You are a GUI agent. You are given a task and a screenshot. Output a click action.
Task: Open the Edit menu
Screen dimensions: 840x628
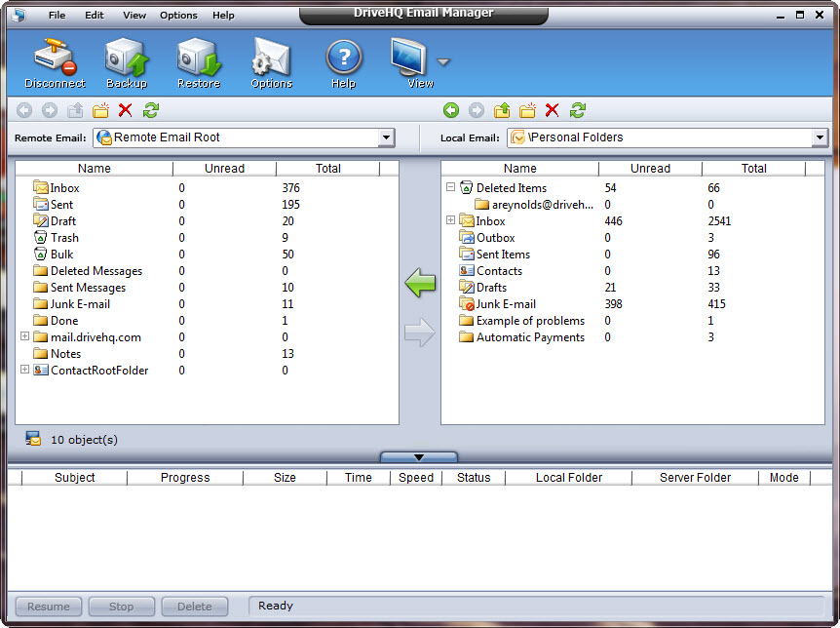click(x=95, y=15)
